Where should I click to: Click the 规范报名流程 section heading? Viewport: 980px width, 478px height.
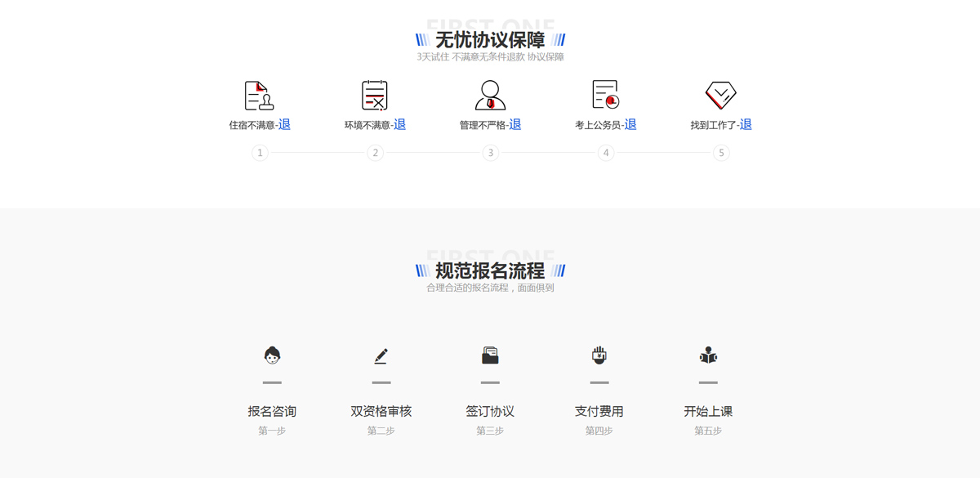tap(490, 270)
